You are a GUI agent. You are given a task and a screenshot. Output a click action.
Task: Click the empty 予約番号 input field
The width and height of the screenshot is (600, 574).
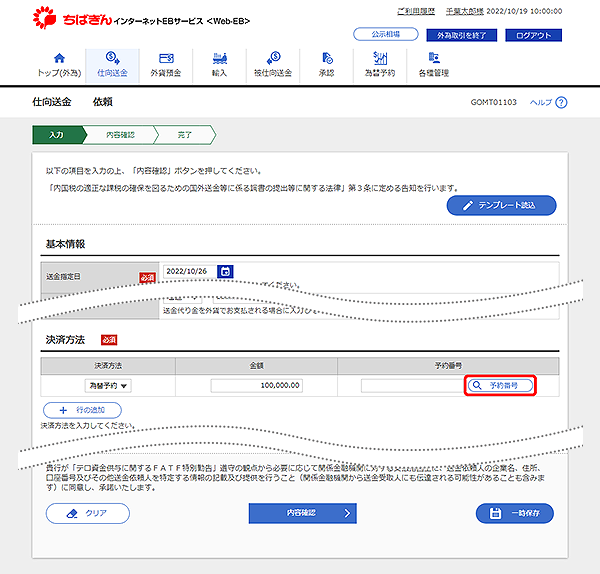[x=412, y=386]
